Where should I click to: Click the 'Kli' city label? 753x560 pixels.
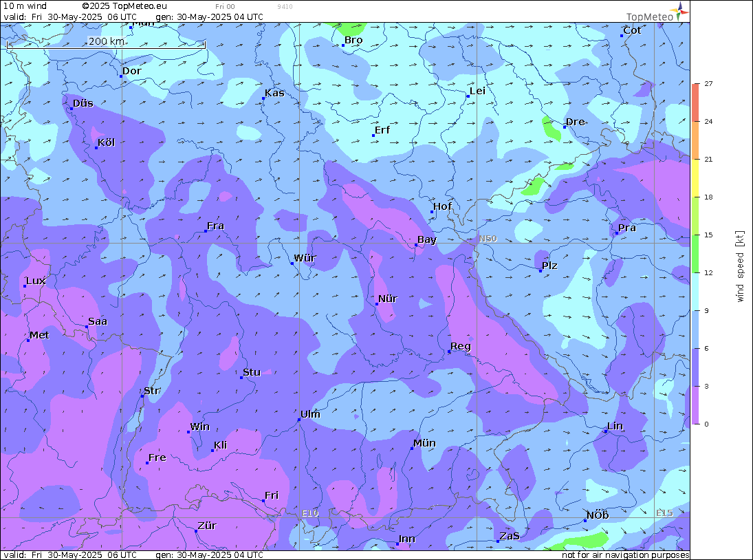(221, 445)
